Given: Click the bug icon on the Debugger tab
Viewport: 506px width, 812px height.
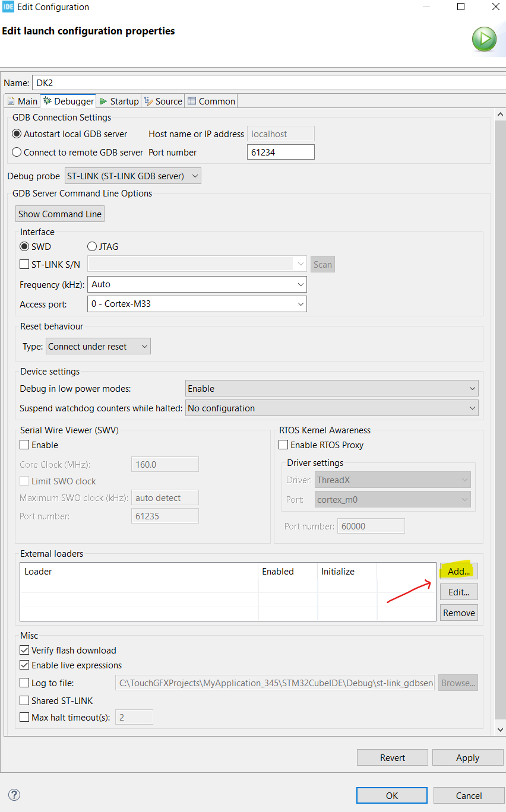Looking at the screenshot, I should [47, 101].
